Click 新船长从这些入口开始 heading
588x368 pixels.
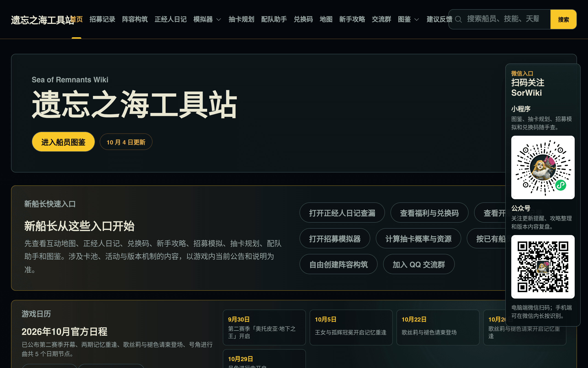[x=79, y=226]
